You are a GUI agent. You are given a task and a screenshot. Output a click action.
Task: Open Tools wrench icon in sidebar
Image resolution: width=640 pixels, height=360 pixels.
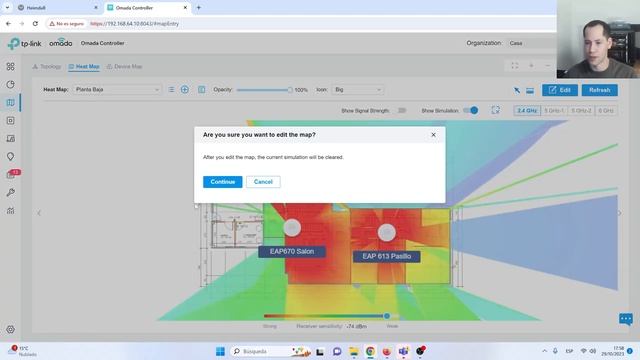(x=11, y=192)
